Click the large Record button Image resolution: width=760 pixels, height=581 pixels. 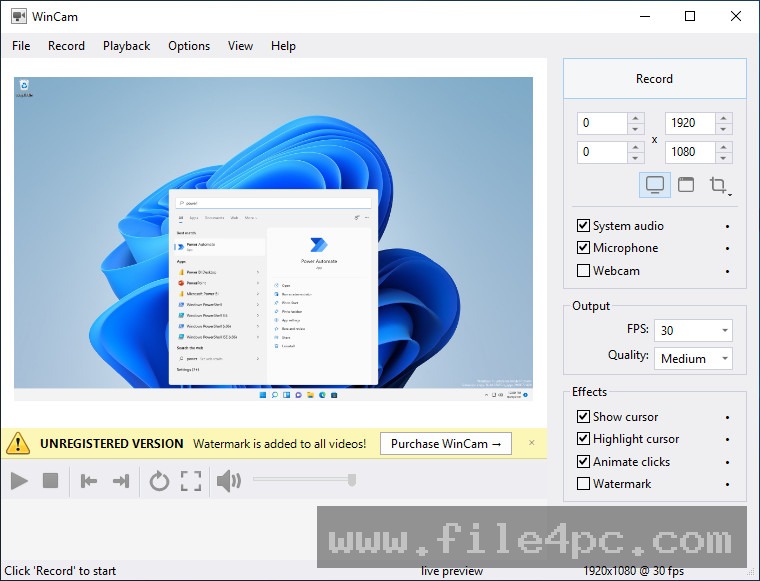[654, 79]
